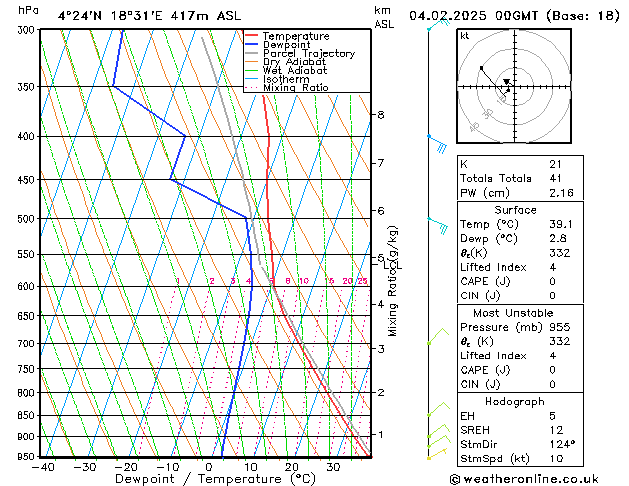Click the red Temperature legend line swatch

click(252, 36)
